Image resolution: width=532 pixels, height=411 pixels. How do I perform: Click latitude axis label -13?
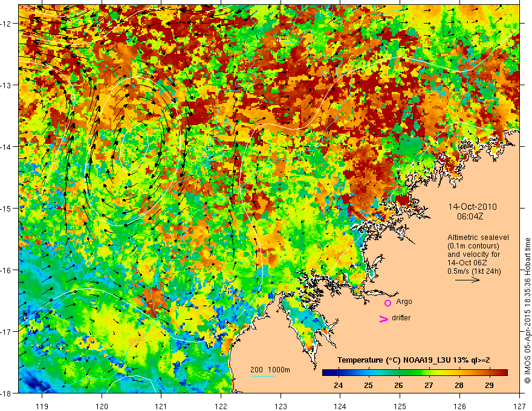click(x=7, y=85)
